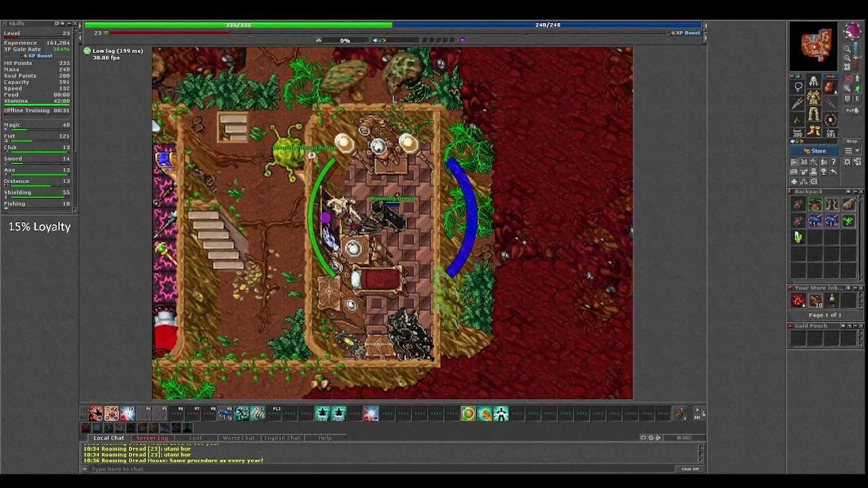Click the Stop button
Image resolution: width=868 pixels, height=488 pixels.
tap(852, 141)
